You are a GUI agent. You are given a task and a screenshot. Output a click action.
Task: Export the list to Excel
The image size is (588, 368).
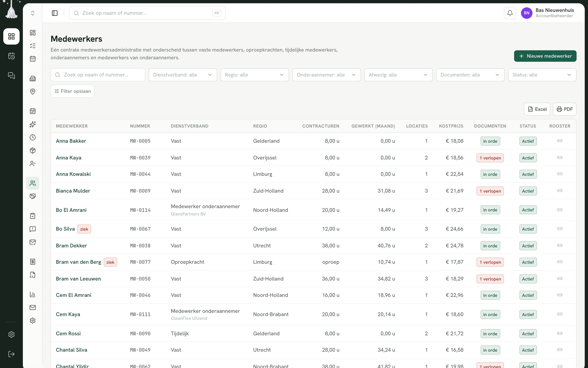click(537, 109)
